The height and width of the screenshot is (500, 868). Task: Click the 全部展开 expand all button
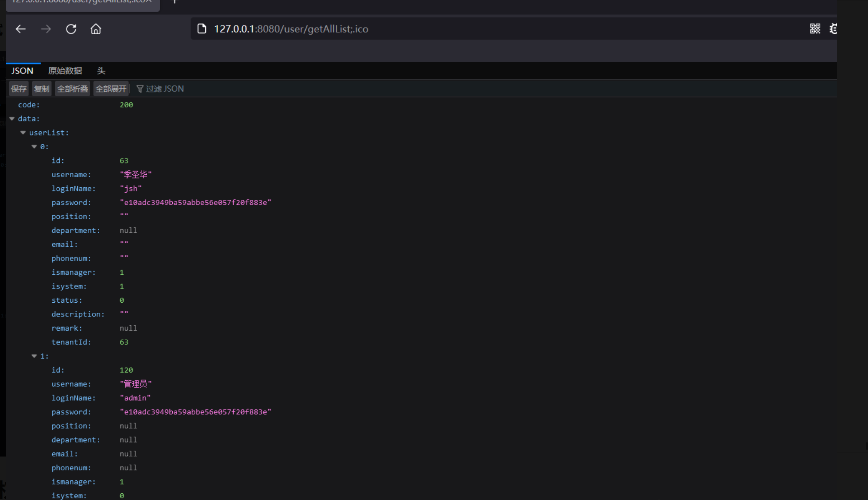tap(111, 89)
